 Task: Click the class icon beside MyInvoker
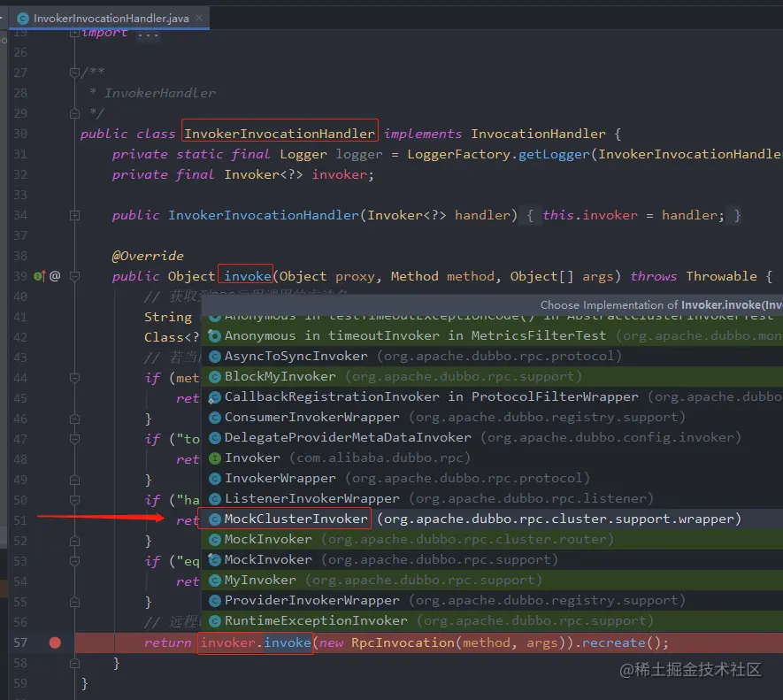pos(215,581)
